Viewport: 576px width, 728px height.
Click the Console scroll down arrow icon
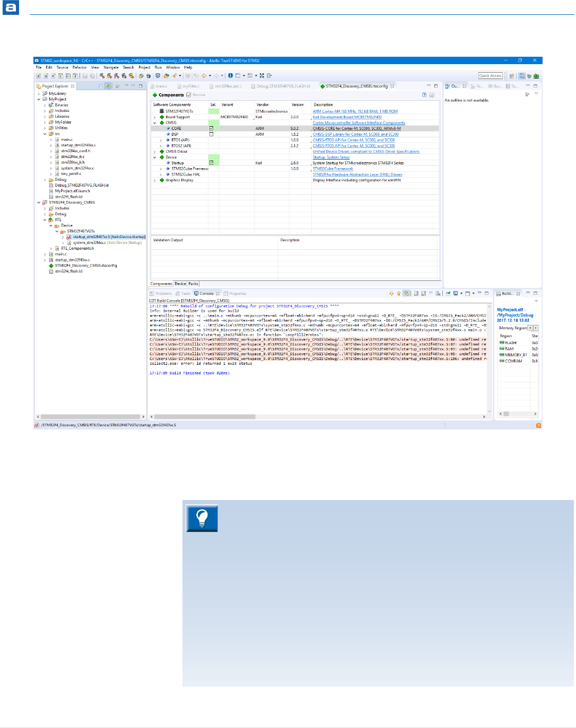point(391,293)
